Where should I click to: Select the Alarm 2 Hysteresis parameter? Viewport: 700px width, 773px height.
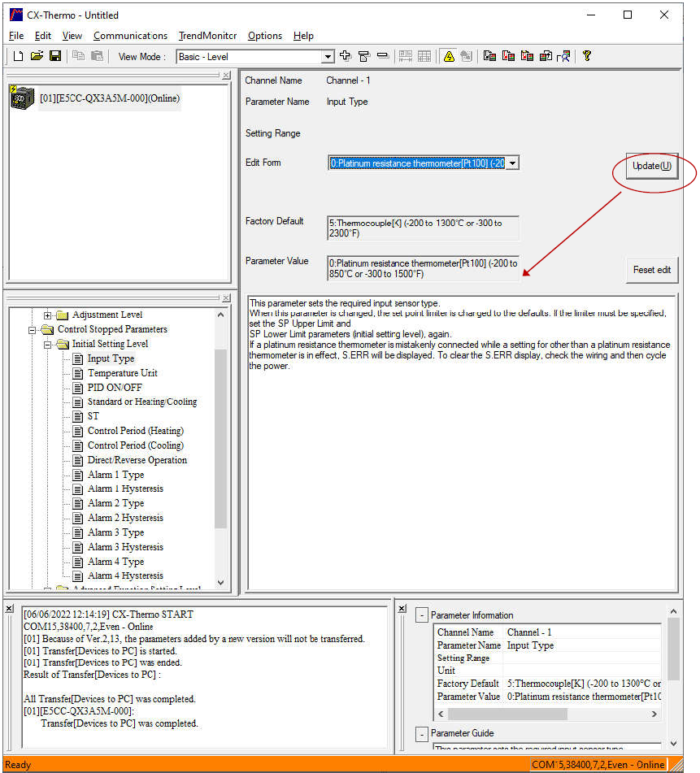pyautogui.click(x=125, y=518)
